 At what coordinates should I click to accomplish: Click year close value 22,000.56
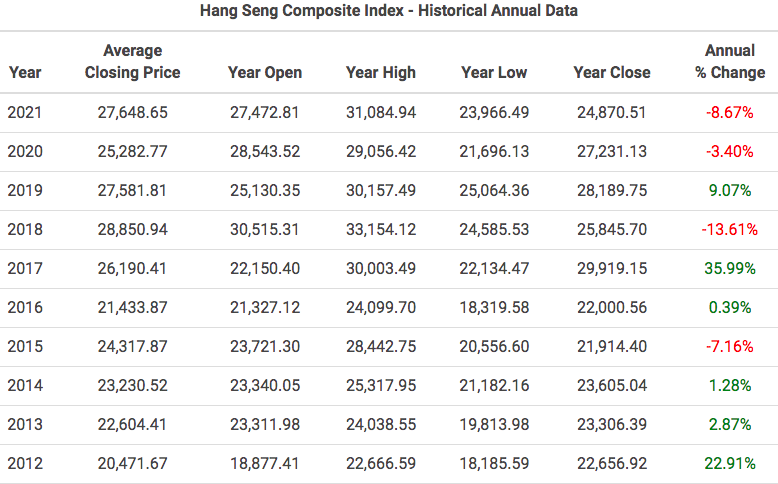612,307
